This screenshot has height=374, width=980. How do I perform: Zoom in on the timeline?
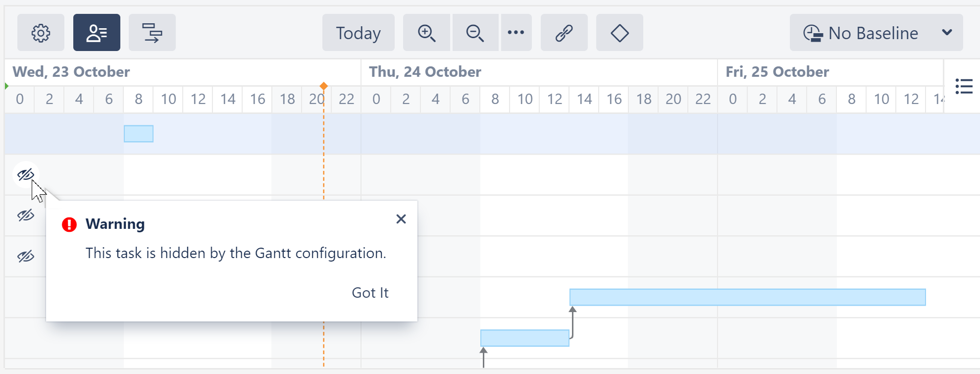pyautogui.click(x=426, y=33)
